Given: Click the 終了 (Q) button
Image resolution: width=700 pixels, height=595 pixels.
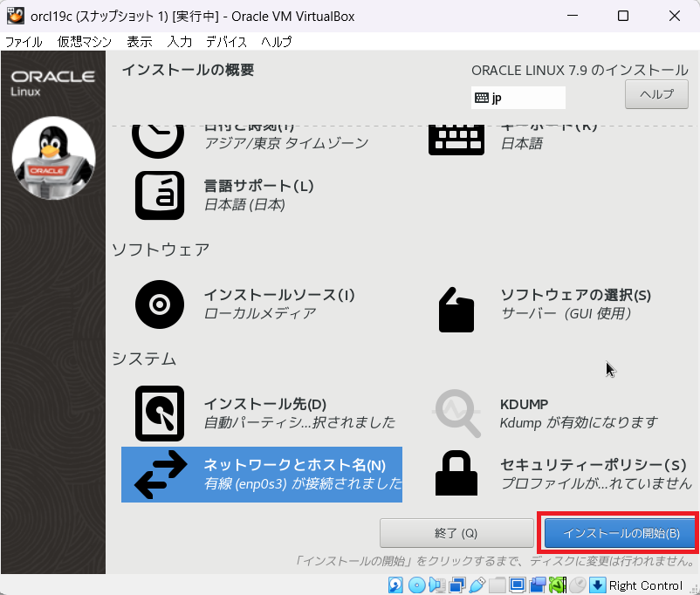Looking at the screenshot, I should [x=456, y=533].
